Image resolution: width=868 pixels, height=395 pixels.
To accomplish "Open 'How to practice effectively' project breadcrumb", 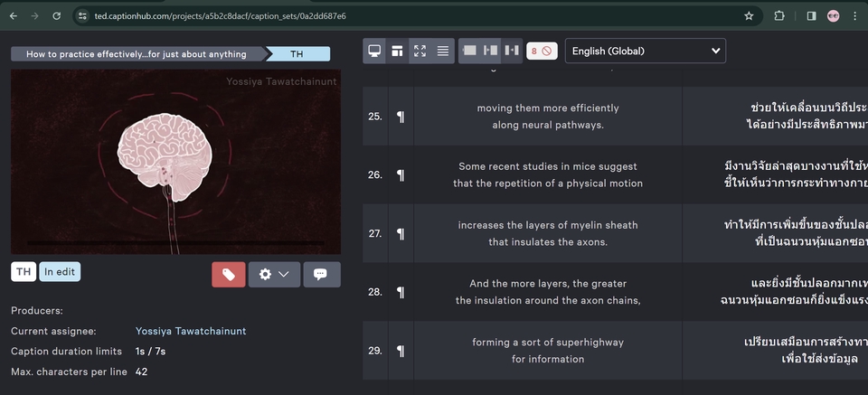I will point(137,53).
